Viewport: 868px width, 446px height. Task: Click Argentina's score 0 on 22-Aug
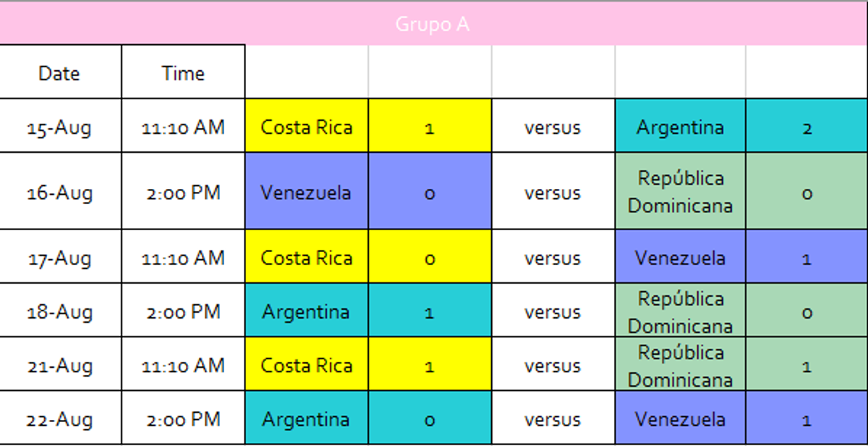coord(430,418)
